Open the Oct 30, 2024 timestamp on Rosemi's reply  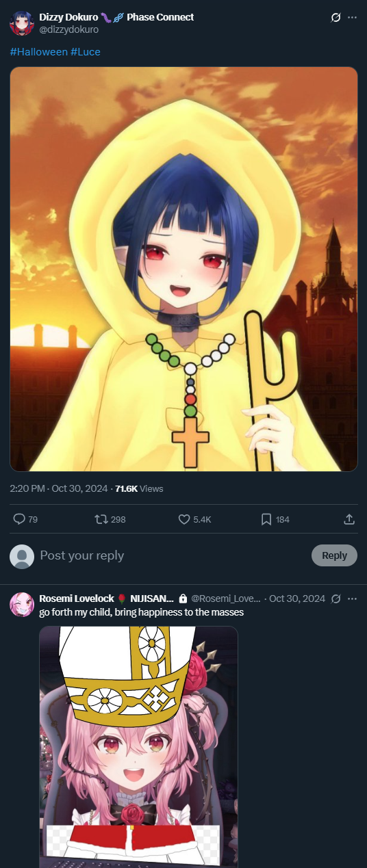point(297,599)
